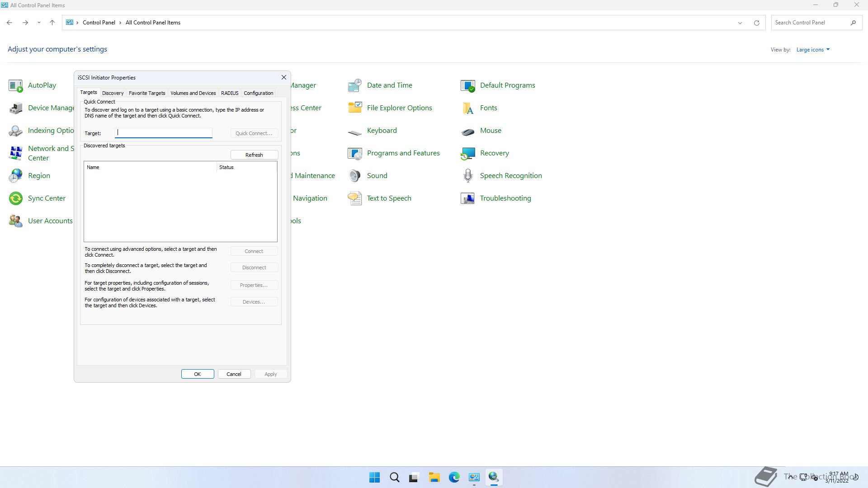Open Programs and Features icon
This screenshot has height=488, width=868.
click(x=355, y=153)
